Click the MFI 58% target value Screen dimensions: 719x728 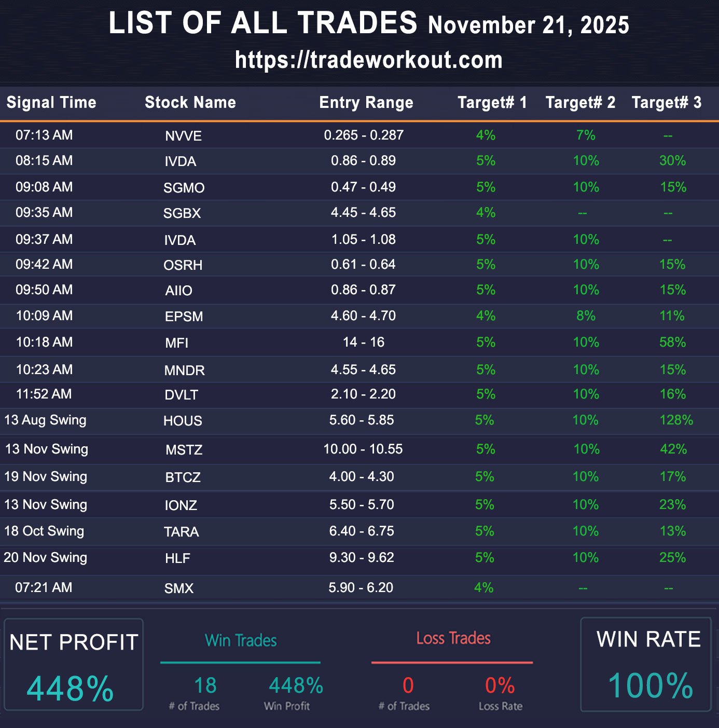point(672,342)
